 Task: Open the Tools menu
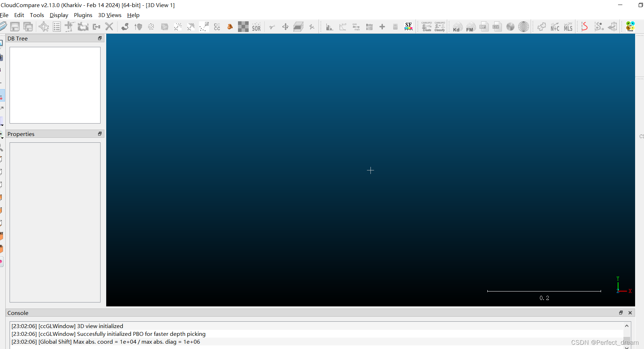(x=37, y=15)
